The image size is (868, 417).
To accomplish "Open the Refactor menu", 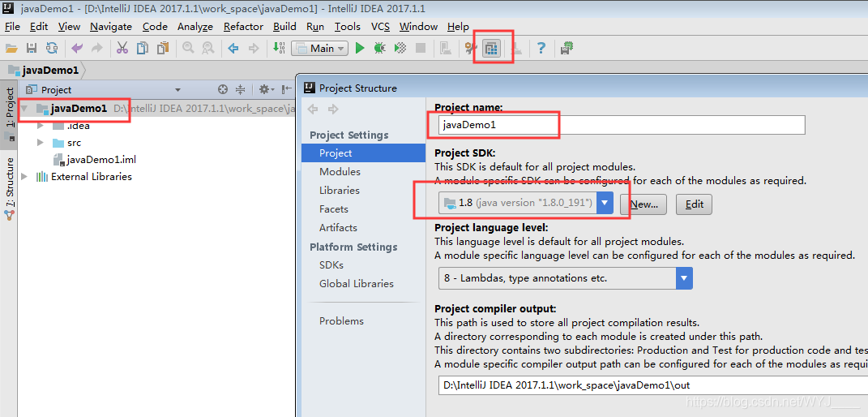I will pyautogui.click(x=244, y=27).
